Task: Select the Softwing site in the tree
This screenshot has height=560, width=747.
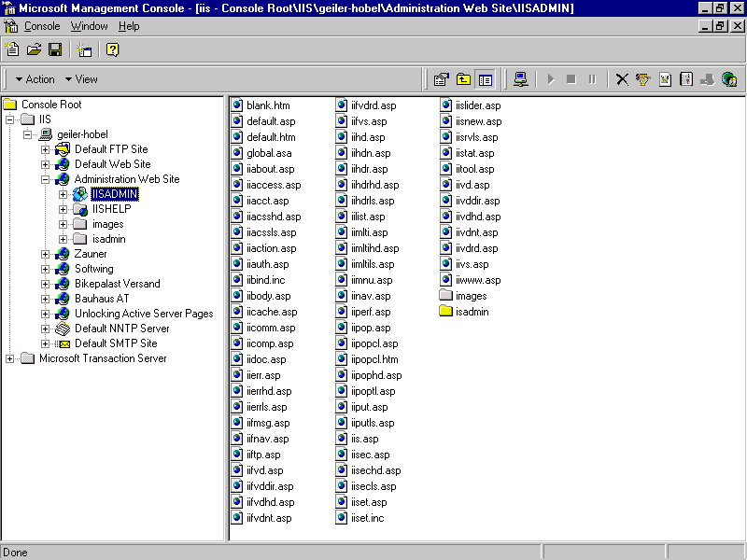Action: [94, 269]
